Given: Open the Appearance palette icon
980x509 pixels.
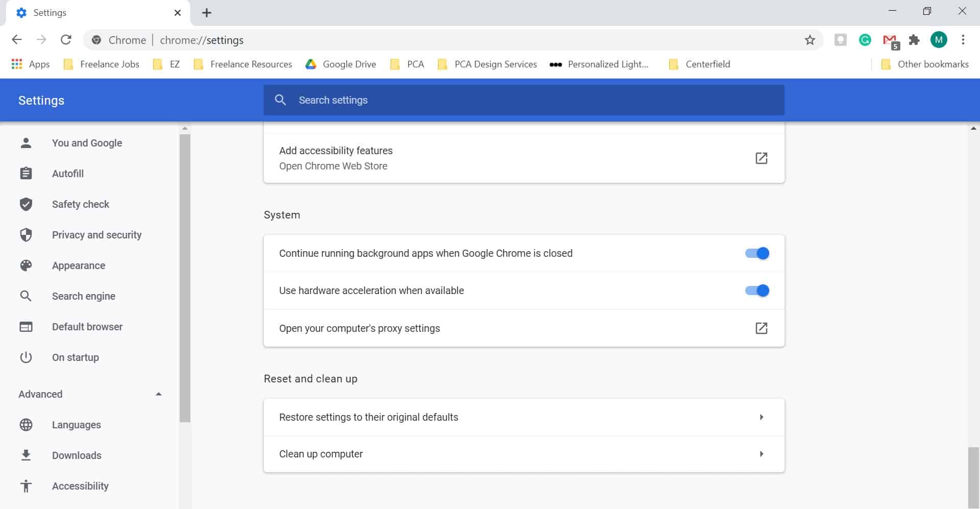Looking at the screenshot, I should [x=26, y=265].
